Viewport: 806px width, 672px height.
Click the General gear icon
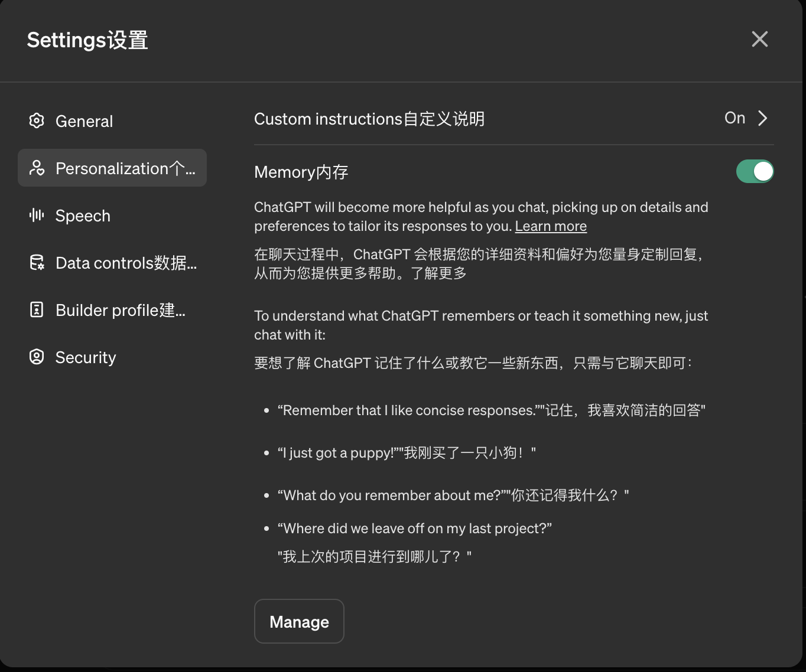click(37, 120)
